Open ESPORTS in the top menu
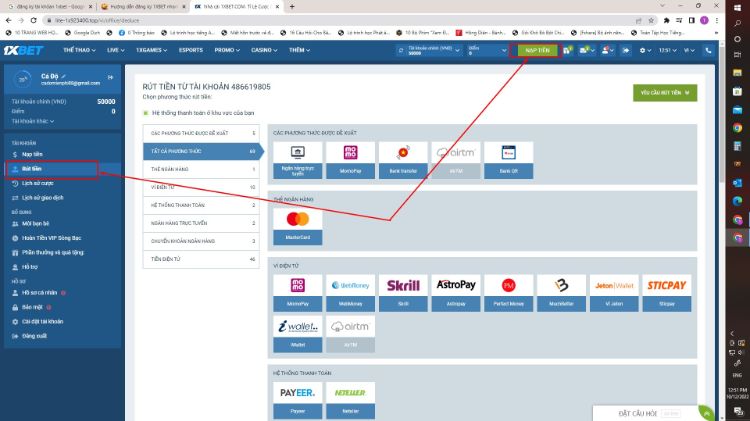Viewport: 750px width, 421px height. [x=191, y=50]
